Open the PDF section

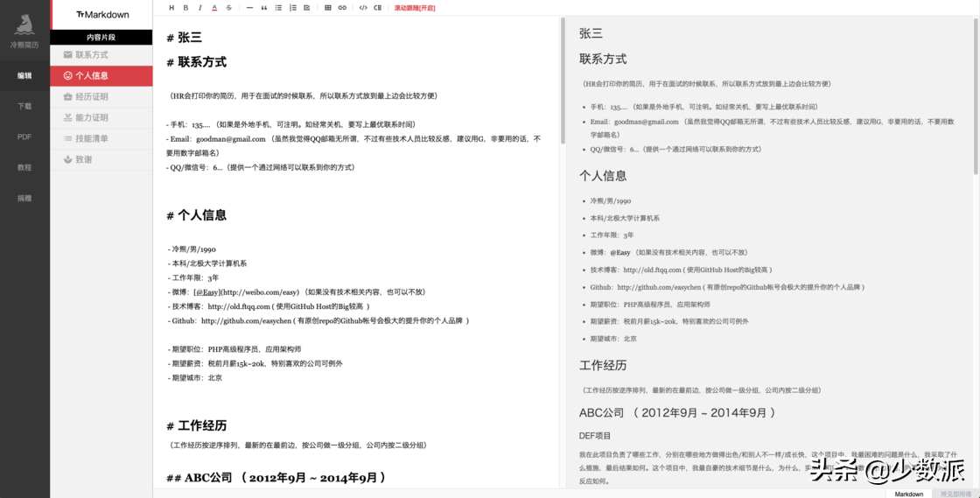pyautogui.click(x=24, y=137)
